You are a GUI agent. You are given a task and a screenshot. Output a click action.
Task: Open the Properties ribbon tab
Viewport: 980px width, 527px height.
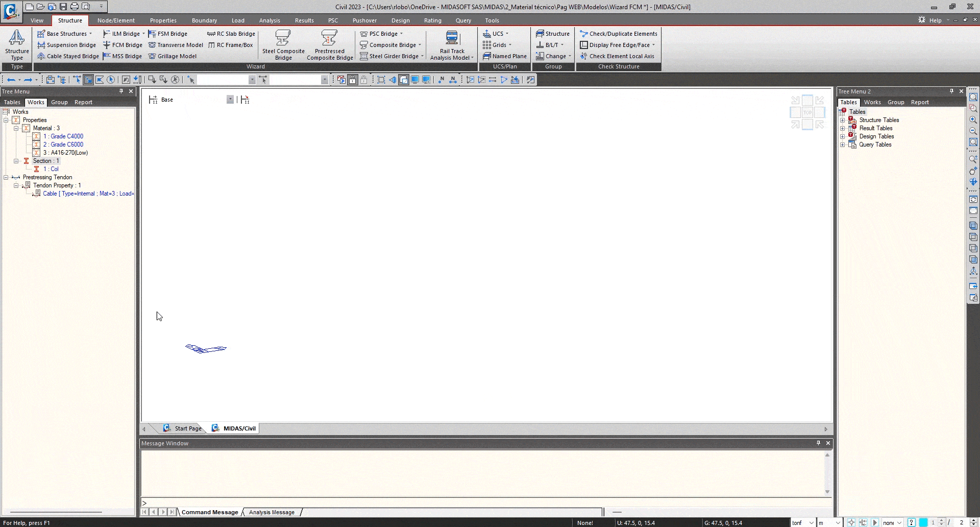(163, 20)
